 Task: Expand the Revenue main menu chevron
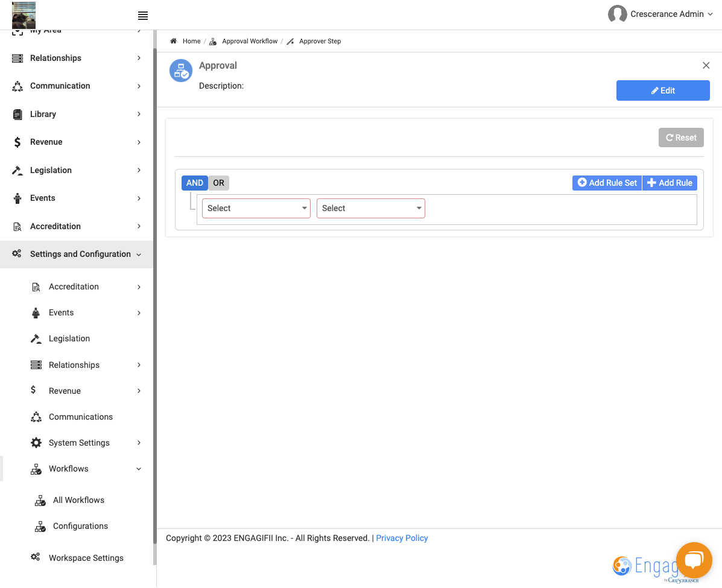(139, 142)
